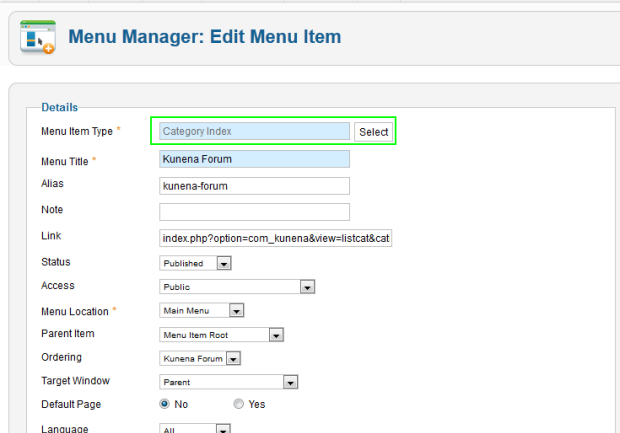Click the Menu Item Type label
The width and height of the screenshot is (620, 433).
coord(77,131)
